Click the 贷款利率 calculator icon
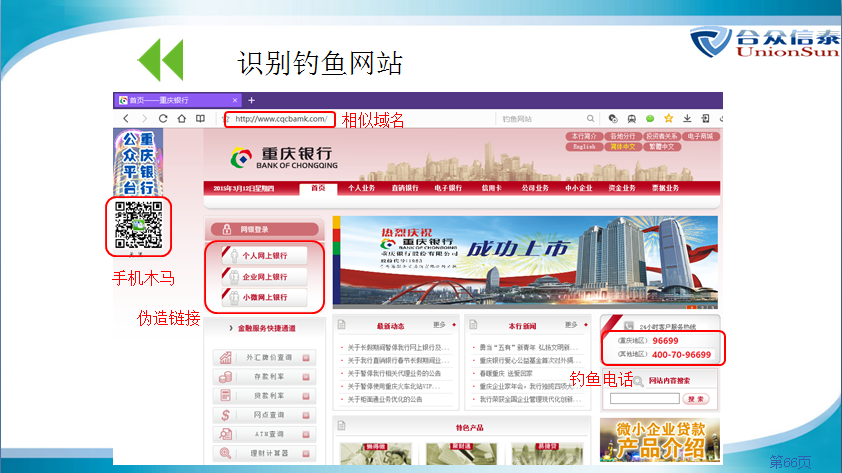The height and width of the screenshot is (473, 842). pos(226,396)
